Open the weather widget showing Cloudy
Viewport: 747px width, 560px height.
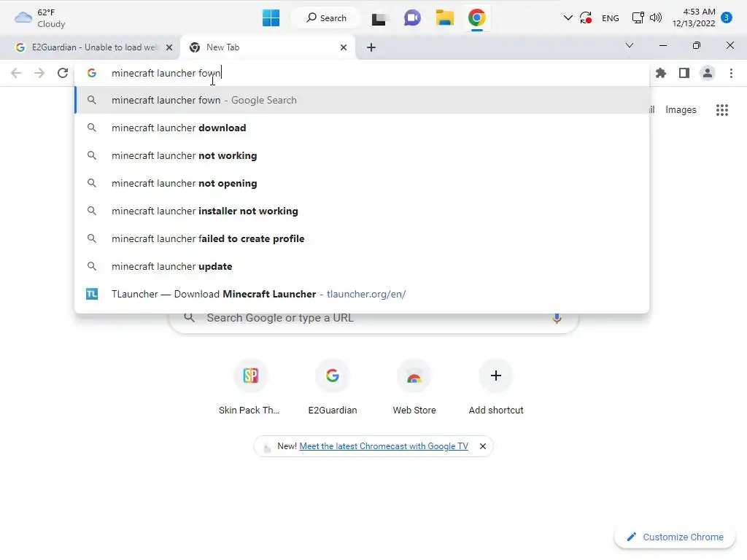pyautogui.click(x=39, y=18)
